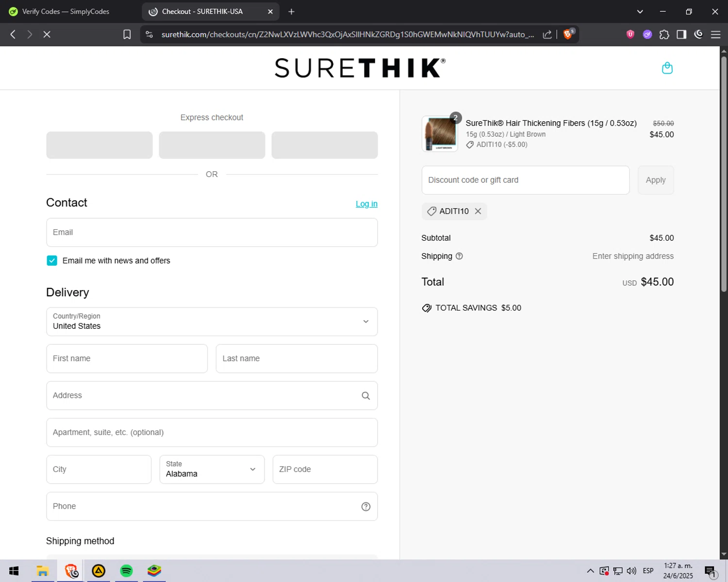Uncheck Email me with news and offers
This screenshot has width=728, height=582.
[52, 260]
